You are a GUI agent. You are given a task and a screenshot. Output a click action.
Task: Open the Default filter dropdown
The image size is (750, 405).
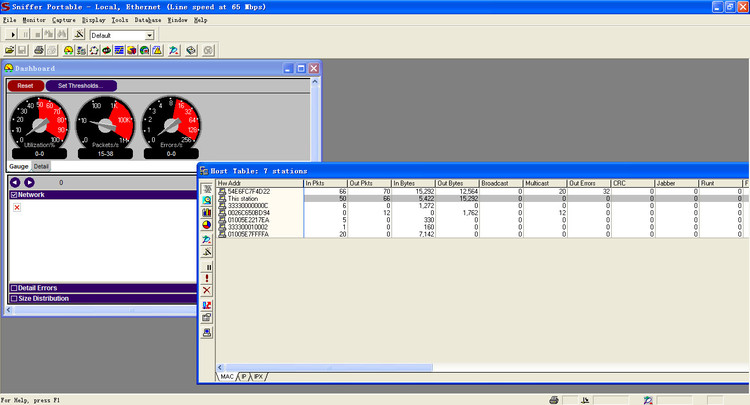tap(149, 35)
